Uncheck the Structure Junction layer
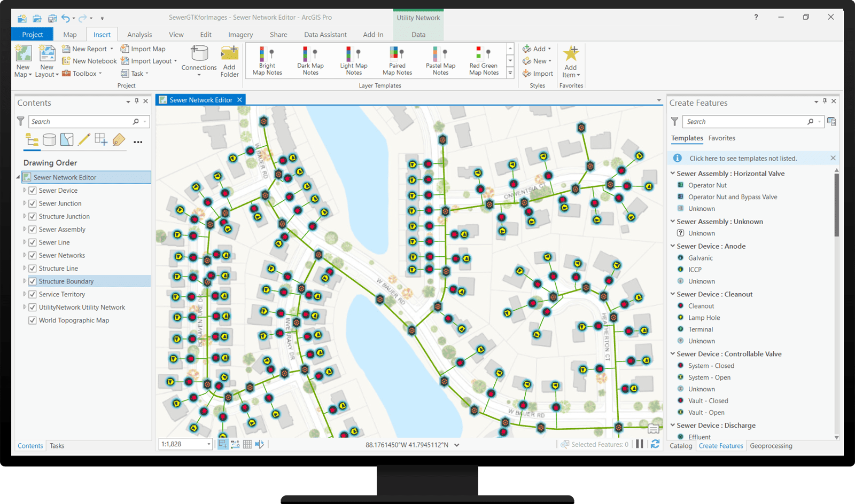Screen dimensions: 855x504 [x=33, y=216]
